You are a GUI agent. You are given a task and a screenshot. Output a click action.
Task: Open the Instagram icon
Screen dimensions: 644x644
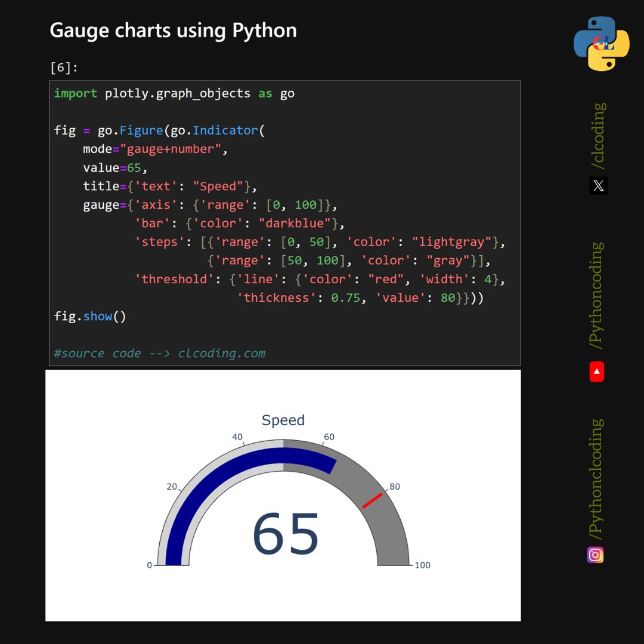click(595, 555)
